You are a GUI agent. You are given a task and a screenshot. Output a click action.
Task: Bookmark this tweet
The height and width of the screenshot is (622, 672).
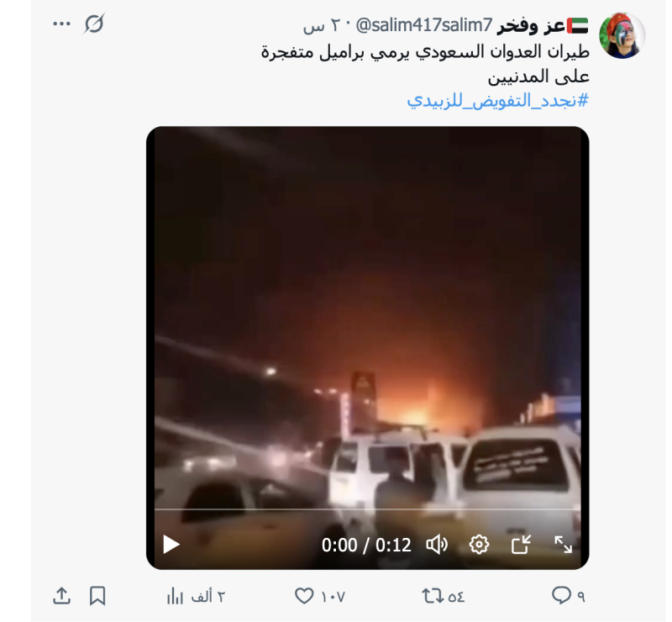[x=97, y=596]
